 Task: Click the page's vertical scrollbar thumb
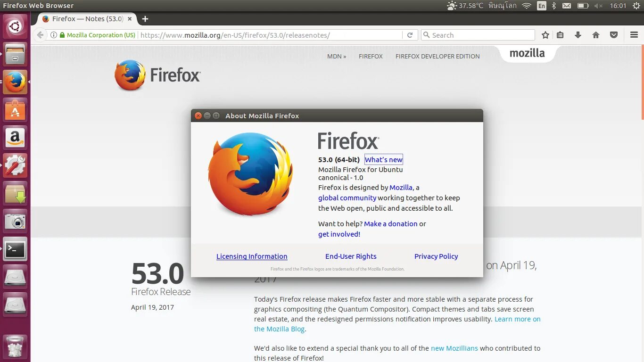pyautogui.click(x=642, y=82)
